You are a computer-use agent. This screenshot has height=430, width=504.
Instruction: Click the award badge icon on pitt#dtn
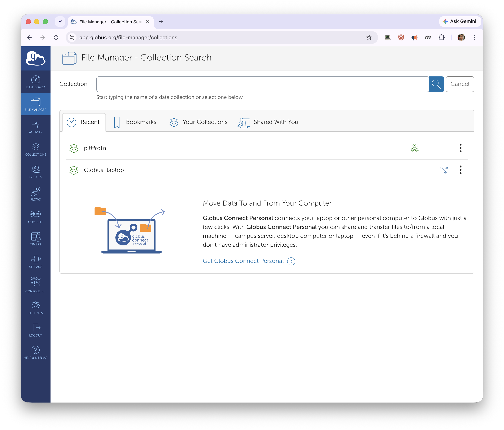(x=414, y=148)
